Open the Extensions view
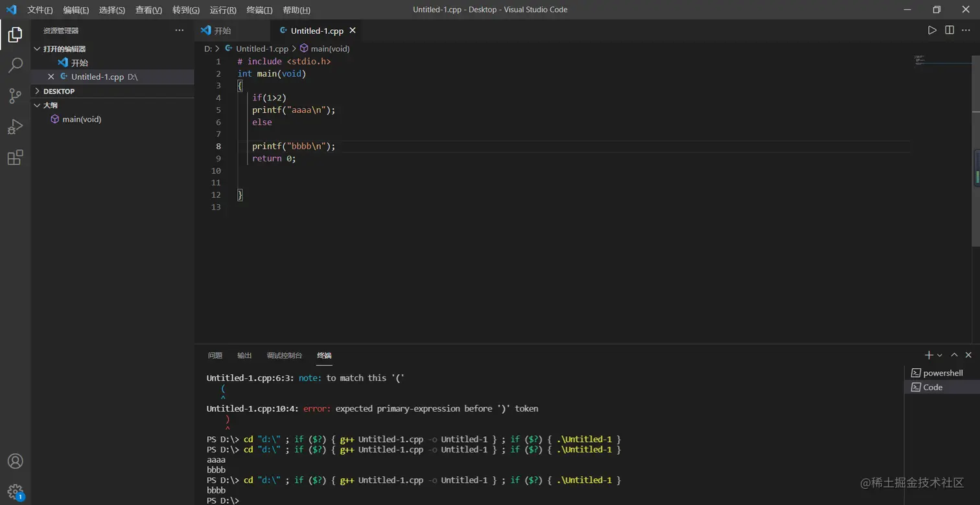This screenshot has height=505, width=980. [15, 158]
